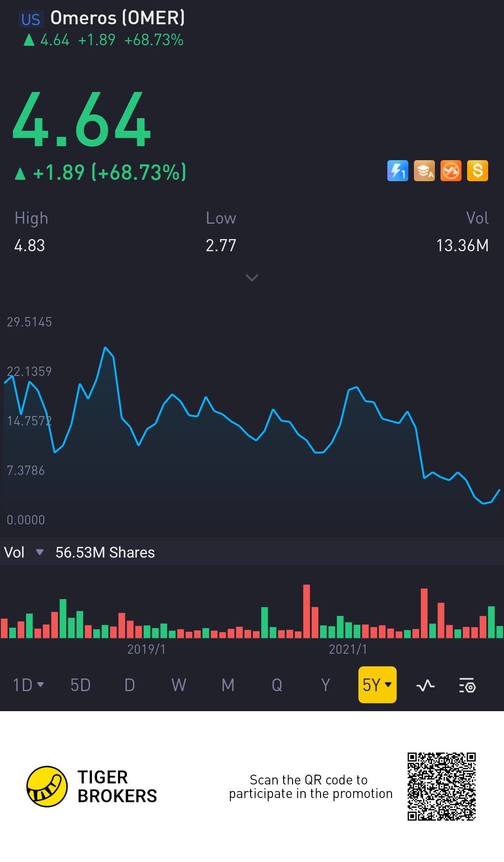Viewport: 504px width, 862px height.
Task: Tap the Omeros (OMER) stock title
Action: 118,18
